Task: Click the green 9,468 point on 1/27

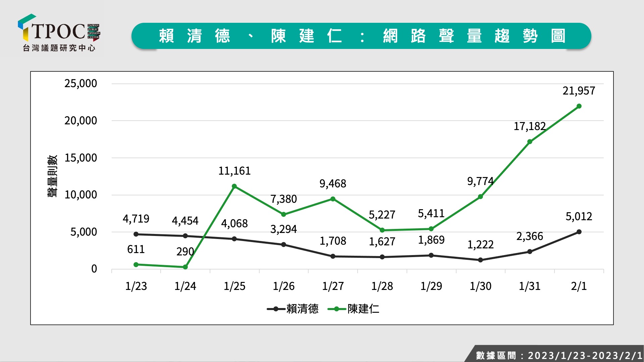Action: pos(333,199)
